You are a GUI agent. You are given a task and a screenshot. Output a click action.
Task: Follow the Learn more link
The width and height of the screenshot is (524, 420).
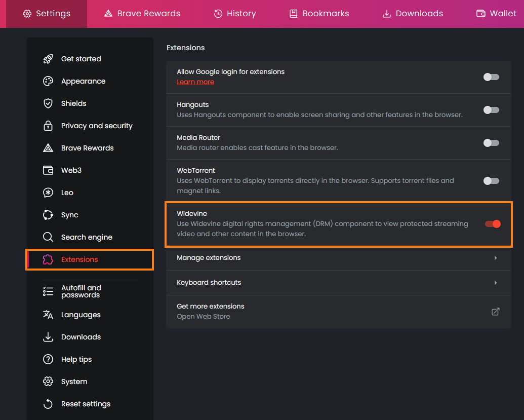[x=195, y=82]
